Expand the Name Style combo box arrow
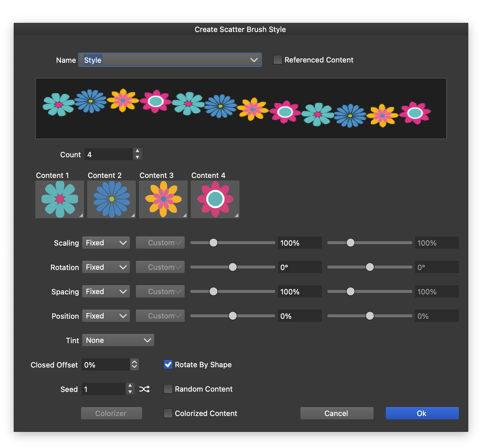The image size is (482, 448). tap(254, 60)
